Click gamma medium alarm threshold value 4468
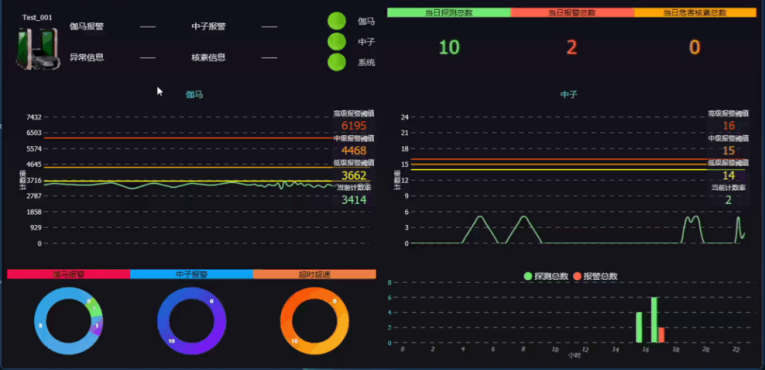Viewport: 765px width, 370px height. tap(354, 150)
